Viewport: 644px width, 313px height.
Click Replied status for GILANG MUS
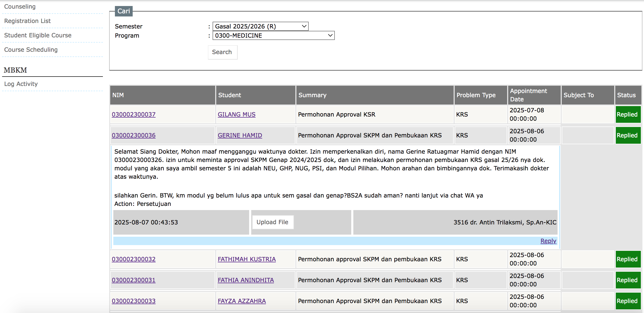[x=628, y=114]
